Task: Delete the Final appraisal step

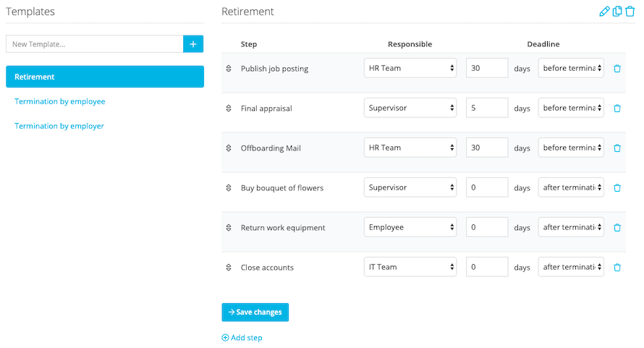Action: (617, 109)
